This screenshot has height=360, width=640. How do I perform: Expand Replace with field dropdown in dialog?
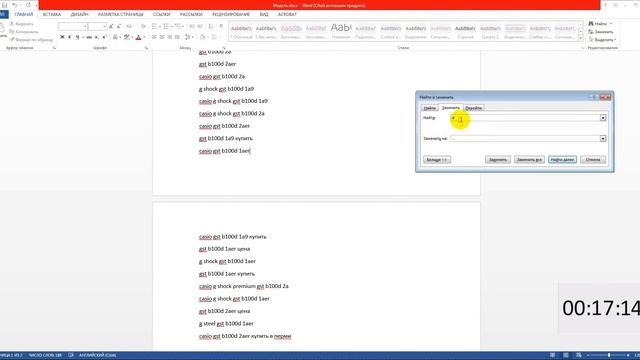point(603,139)
